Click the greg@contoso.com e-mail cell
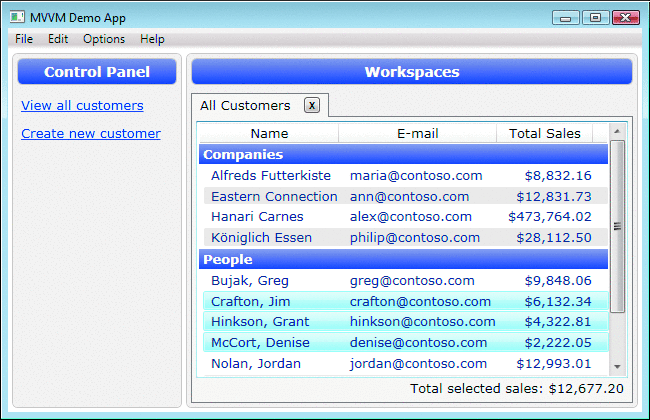Image resolution: width=650 pixels, height=420 pixels. click(412, 281)
